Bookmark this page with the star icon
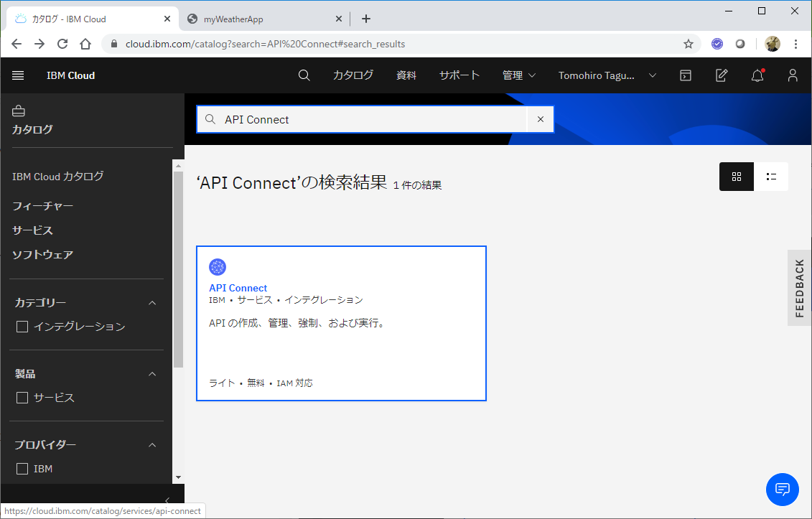Screen dimensions: 812x519 689,44
